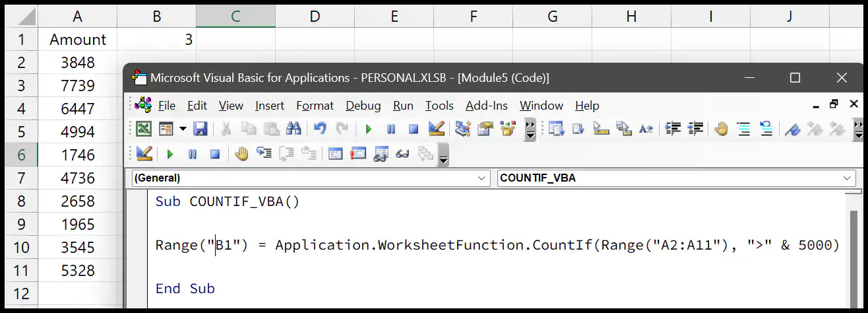Click Reset stop icon in Debug toolbar
The height and width of the screenshot is (313, 868).
click(x=214, y=154)
